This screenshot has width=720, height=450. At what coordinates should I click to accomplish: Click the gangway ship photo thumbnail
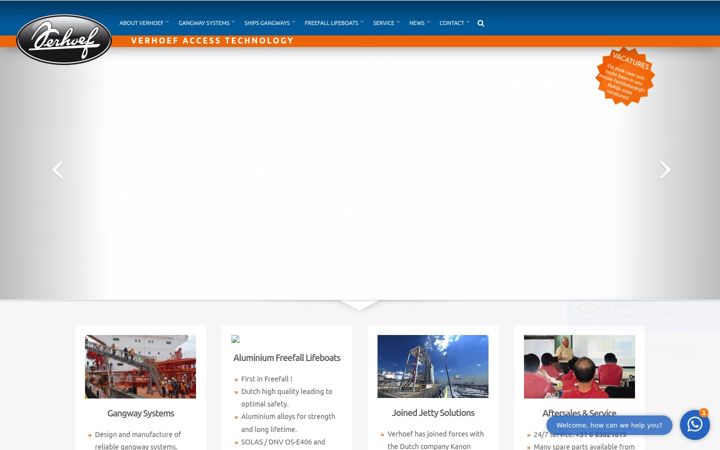pos(141,366)
